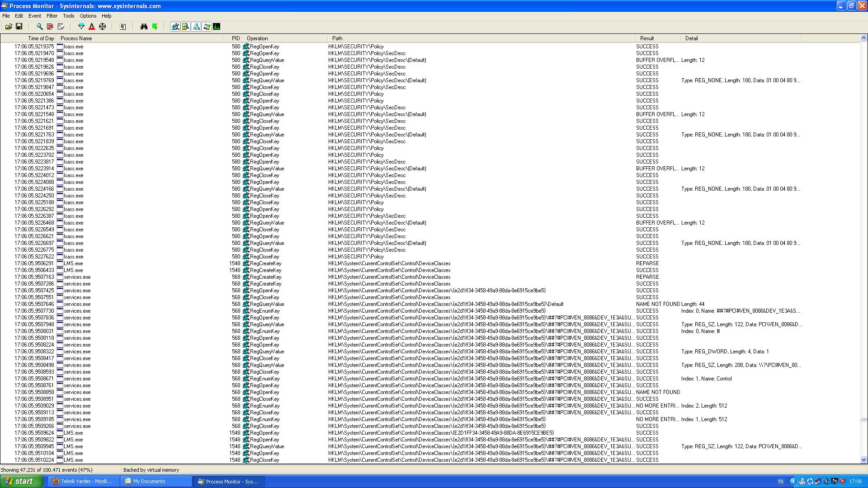This screenshot has width=868, height=488.
Task: Click the monitor display tray icon
Action: coord(835,481)
